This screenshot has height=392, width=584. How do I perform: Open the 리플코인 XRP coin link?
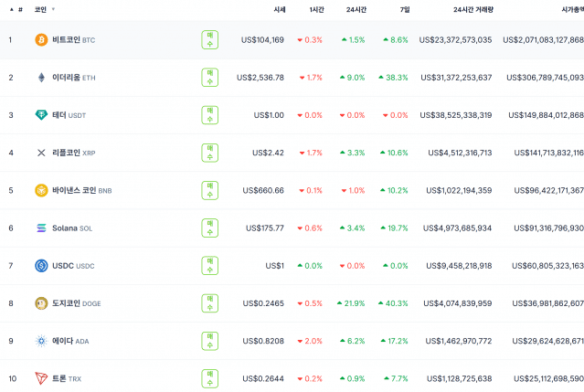(73, 153)
